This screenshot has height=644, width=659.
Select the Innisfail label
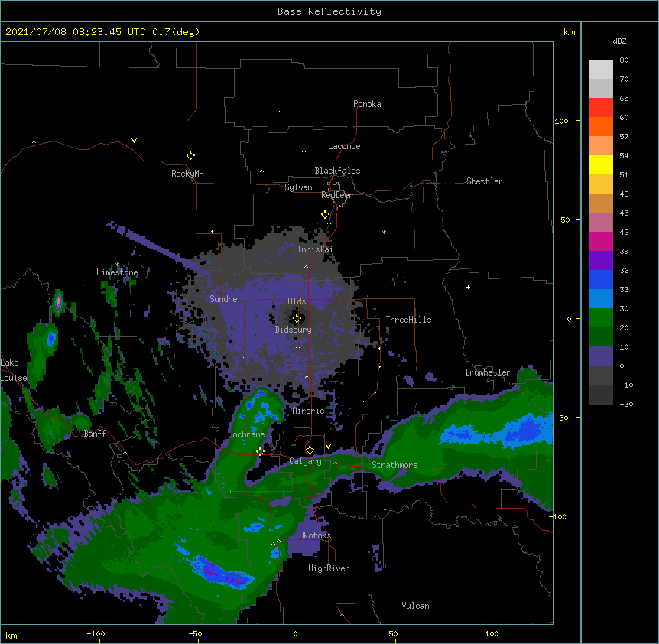click(317, 249)
